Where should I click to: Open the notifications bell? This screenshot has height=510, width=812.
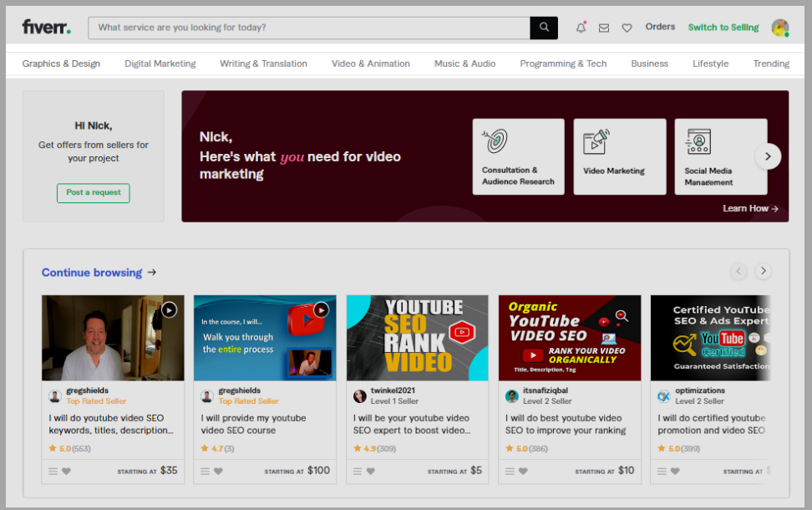(581, 28)
